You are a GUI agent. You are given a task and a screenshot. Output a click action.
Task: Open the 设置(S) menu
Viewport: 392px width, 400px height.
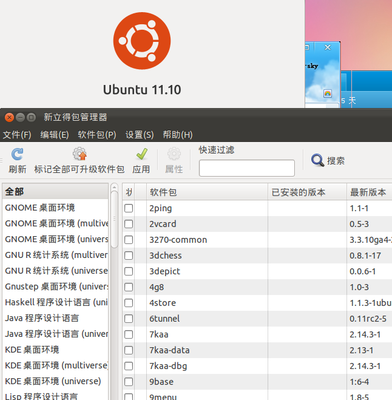point(139,135)
